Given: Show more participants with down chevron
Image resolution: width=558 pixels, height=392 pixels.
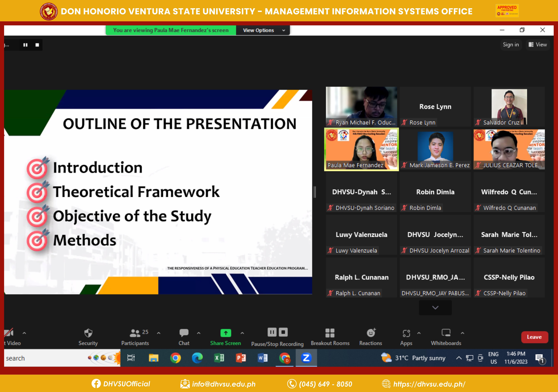Looking at the screenshot, I should pyautogui.click(x=435, y=308).
